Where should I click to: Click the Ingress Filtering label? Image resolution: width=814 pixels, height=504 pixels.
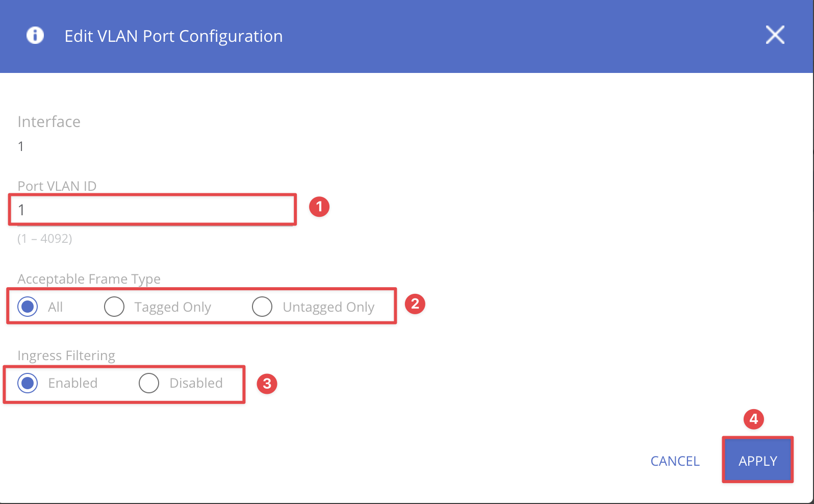click(66, 356)
